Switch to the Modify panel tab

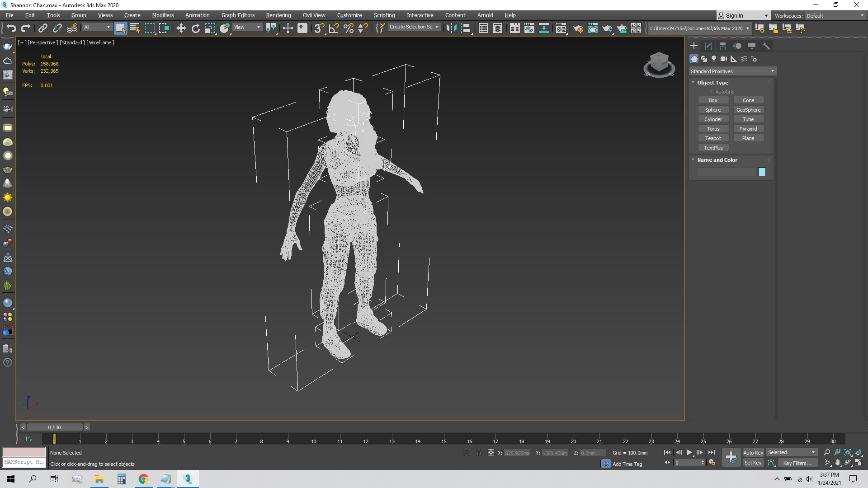[708, 46]
